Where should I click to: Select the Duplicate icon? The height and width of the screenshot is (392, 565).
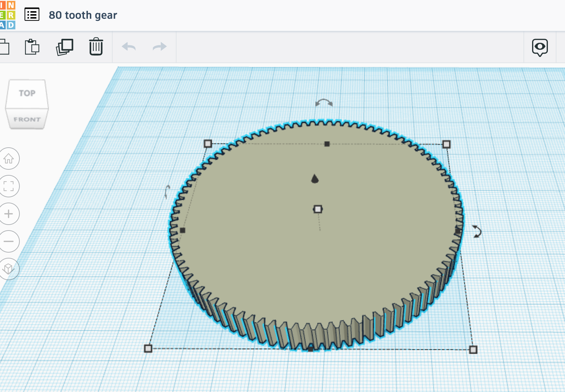65,47
